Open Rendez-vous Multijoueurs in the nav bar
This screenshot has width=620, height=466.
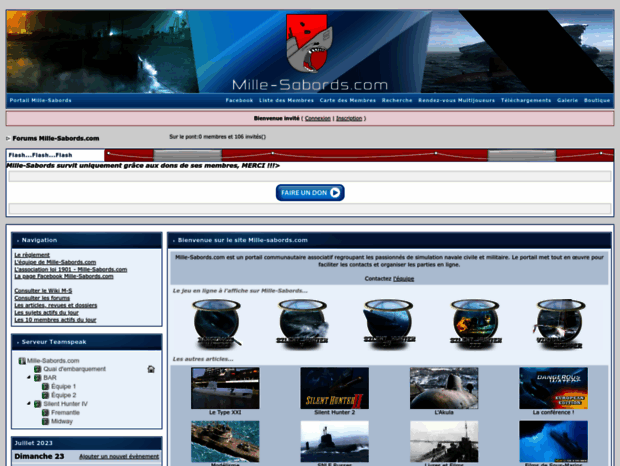coord(456,100)
